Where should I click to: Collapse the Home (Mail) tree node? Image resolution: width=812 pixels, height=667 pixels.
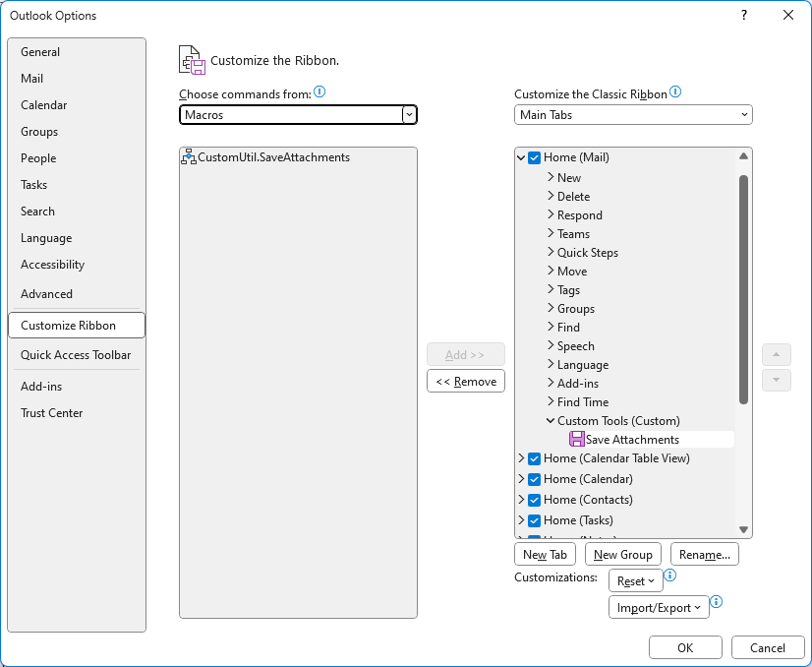521,157
